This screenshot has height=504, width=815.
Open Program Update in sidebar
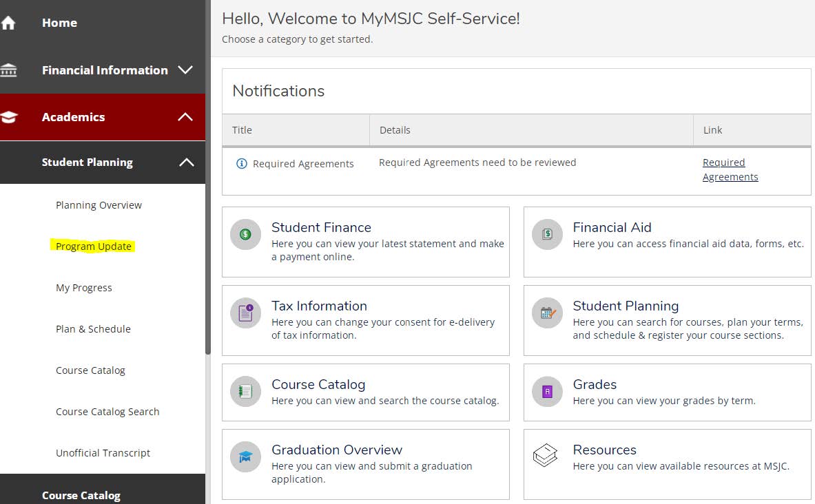(x=94, y=246)
